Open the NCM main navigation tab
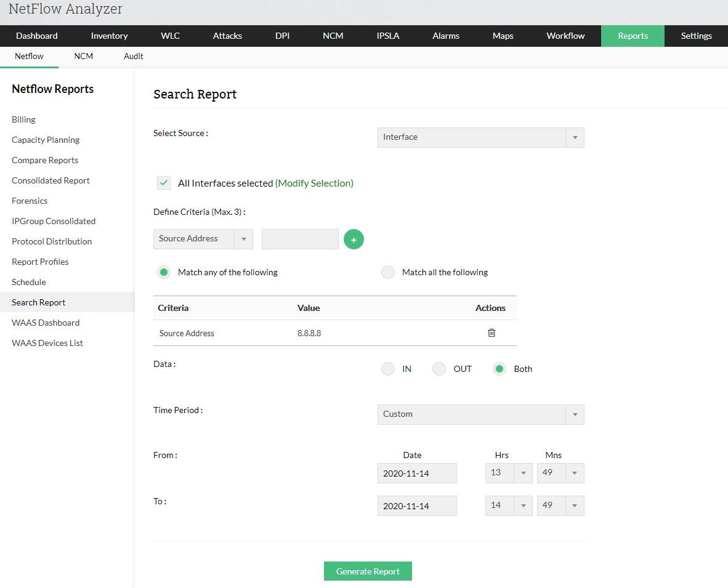 click(333, 36)
